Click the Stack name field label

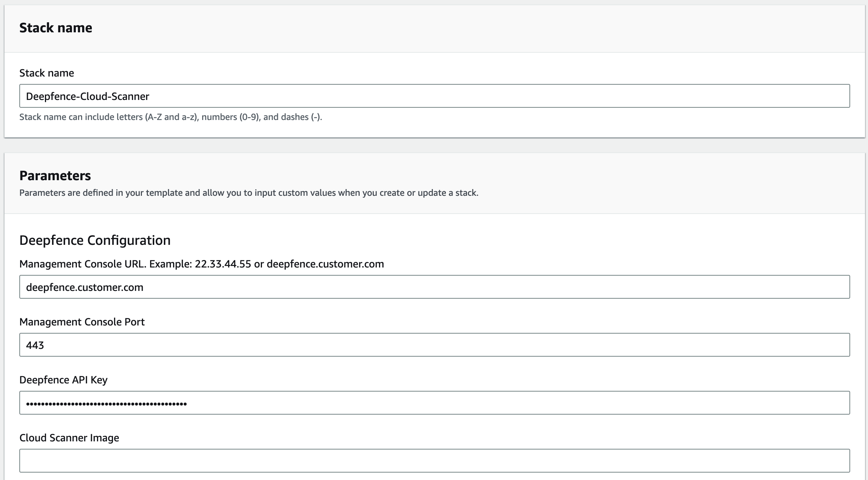click(x=46, y=73)
